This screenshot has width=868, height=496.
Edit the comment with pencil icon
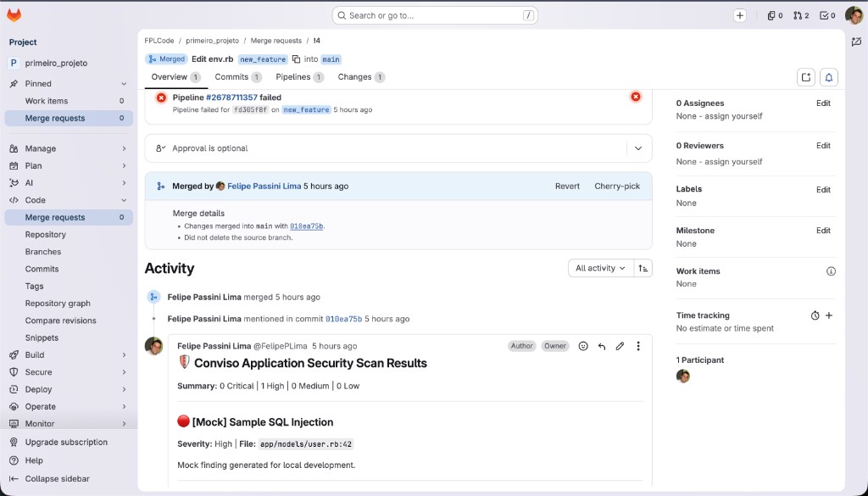click(620, 346)
